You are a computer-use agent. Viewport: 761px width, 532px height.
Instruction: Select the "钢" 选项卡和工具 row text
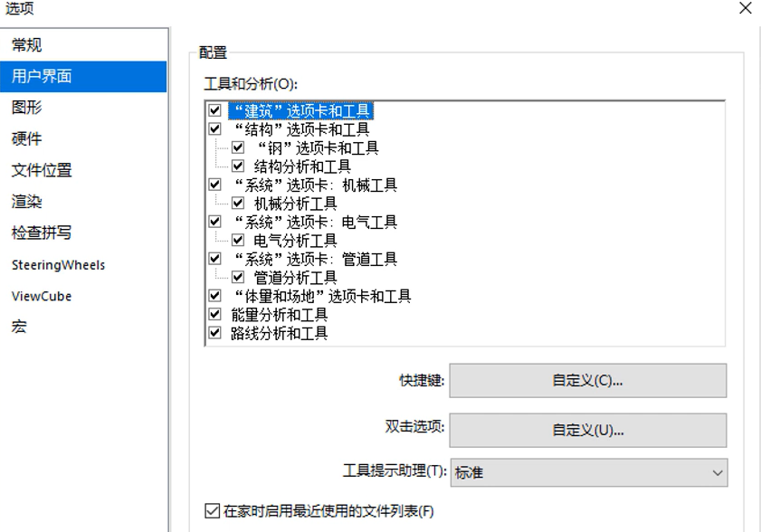(x=317, y=147)
